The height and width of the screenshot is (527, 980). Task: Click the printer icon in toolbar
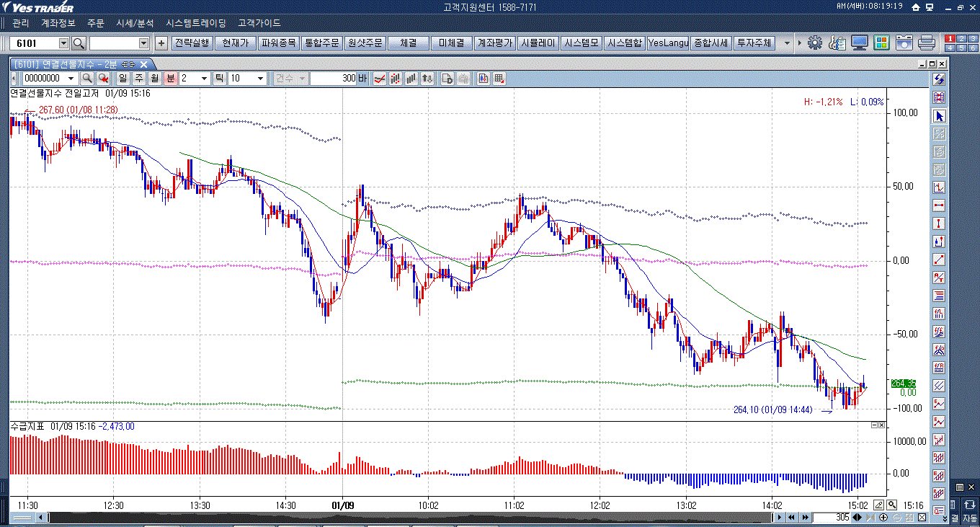[x=926, y=43]
